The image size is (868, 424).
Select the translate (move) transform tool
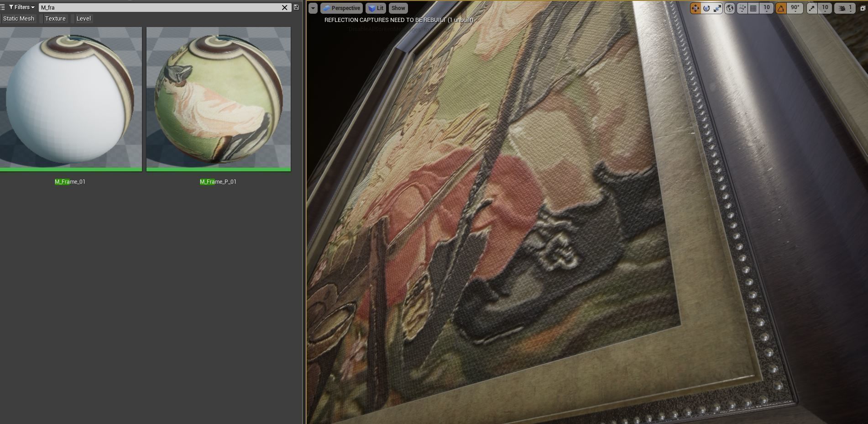pyautogui.click(x=695, y=8)
